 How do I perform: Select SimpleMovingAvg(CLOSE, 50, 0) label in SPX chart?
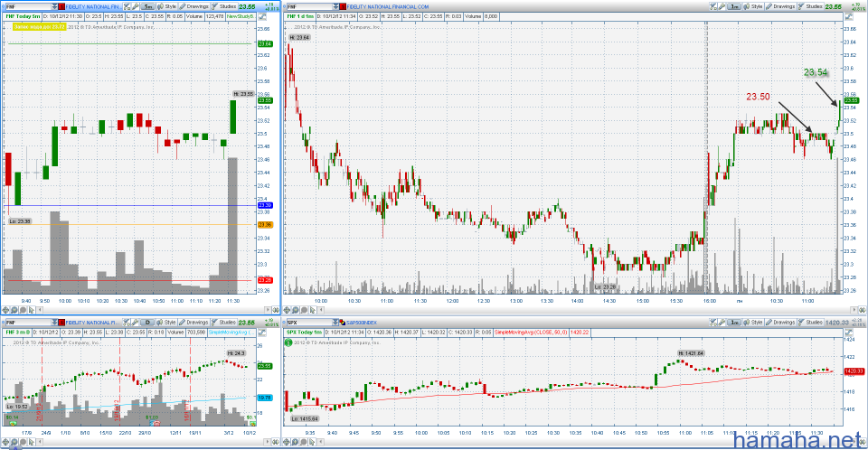(x=531, y=333)
